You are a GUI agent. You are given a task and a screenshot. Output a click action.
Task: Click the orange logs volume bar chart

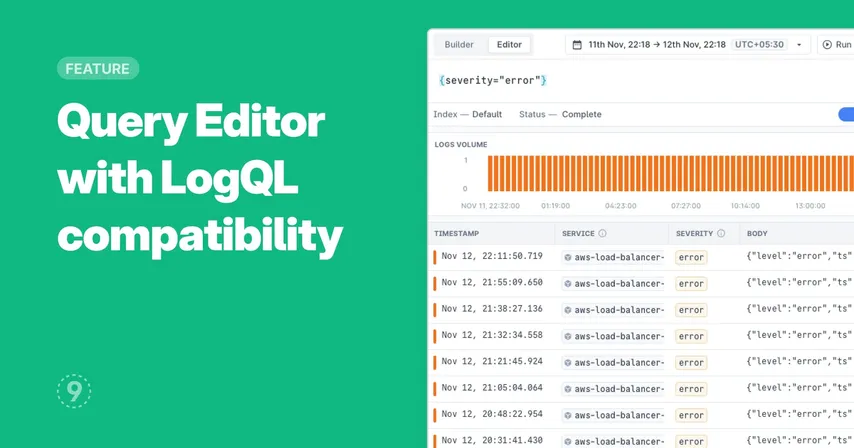(670, 174)
